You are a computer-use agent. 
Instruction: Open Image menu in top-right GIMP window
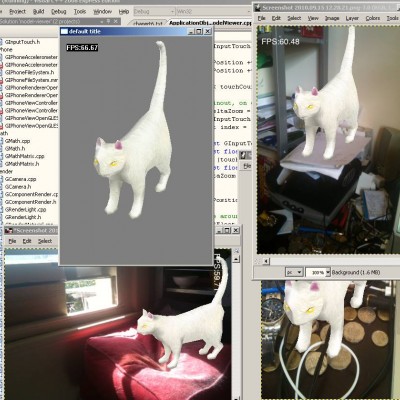(x=332, y=18)
